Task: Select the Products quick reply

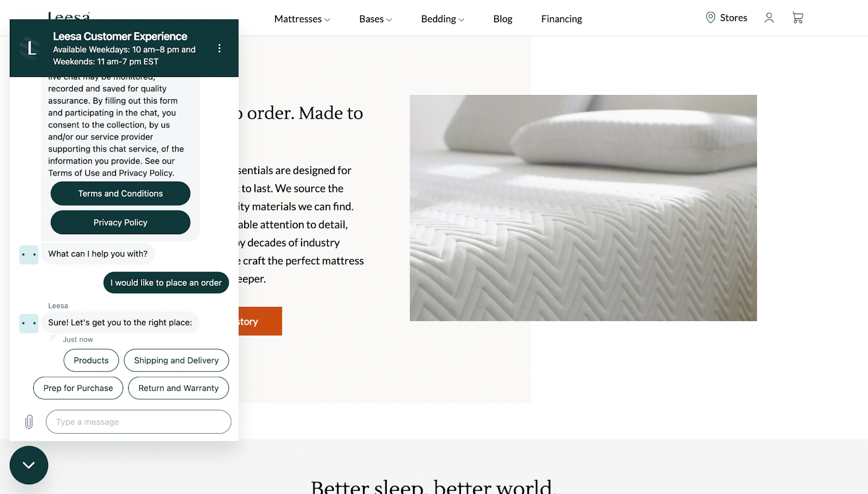Action: tap(91, 360)
